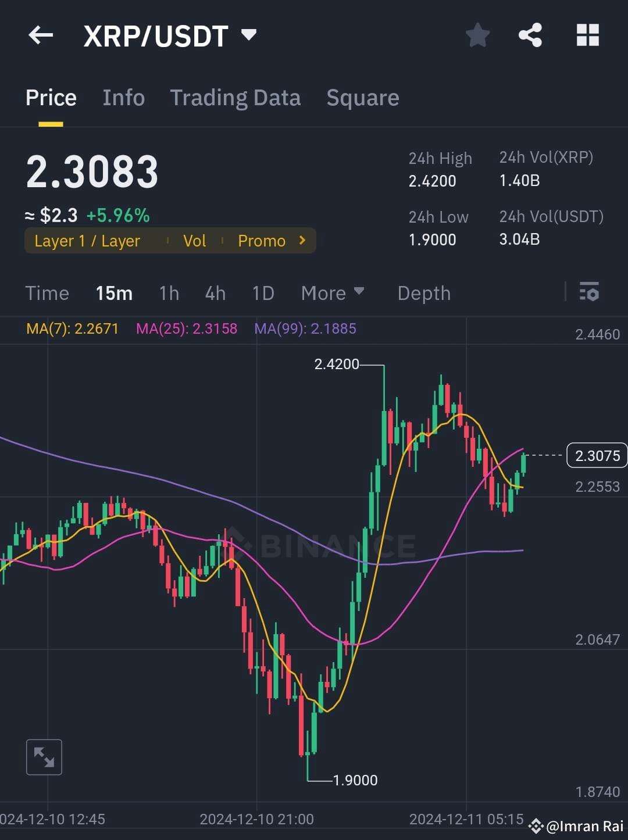
Task: Open sharing options via the share icon
Action: coord(530,35)
